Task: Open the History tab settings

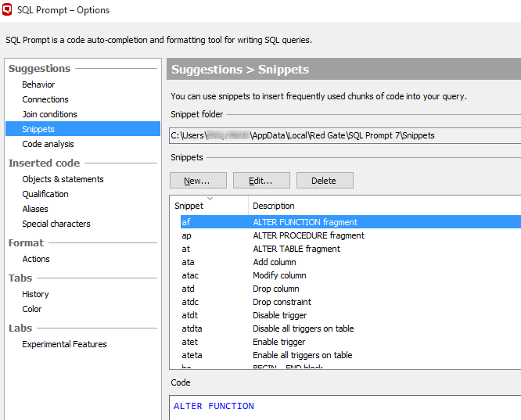Action: pos(35,294)
